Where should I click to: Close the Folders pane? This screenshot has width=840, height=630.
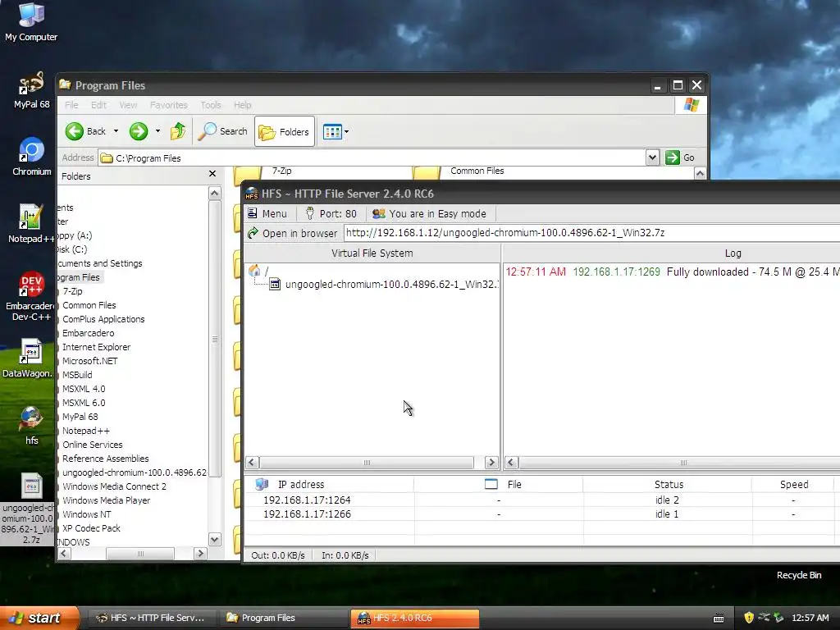click(212, 174)
